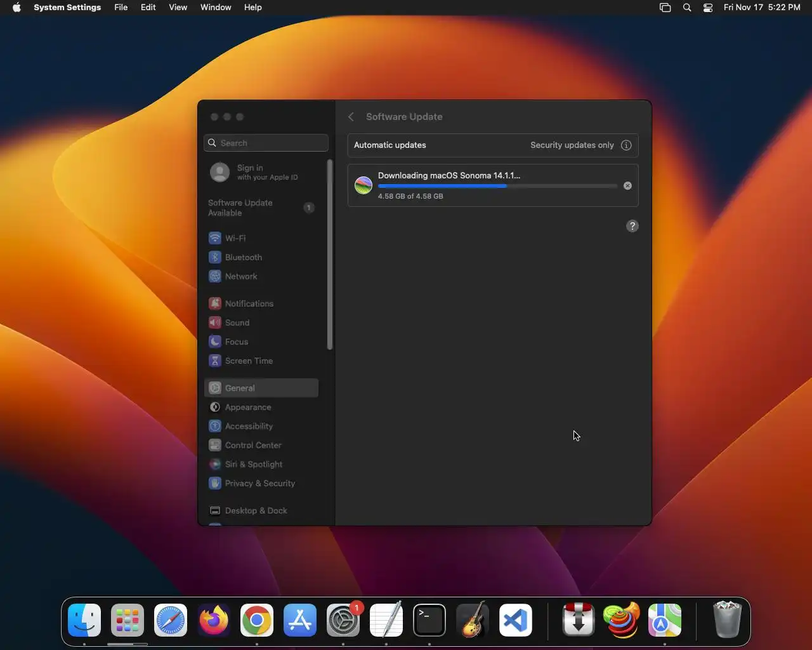Open the System Settings menu
Screen dimensions: 812x650
(x=67, y=8)
